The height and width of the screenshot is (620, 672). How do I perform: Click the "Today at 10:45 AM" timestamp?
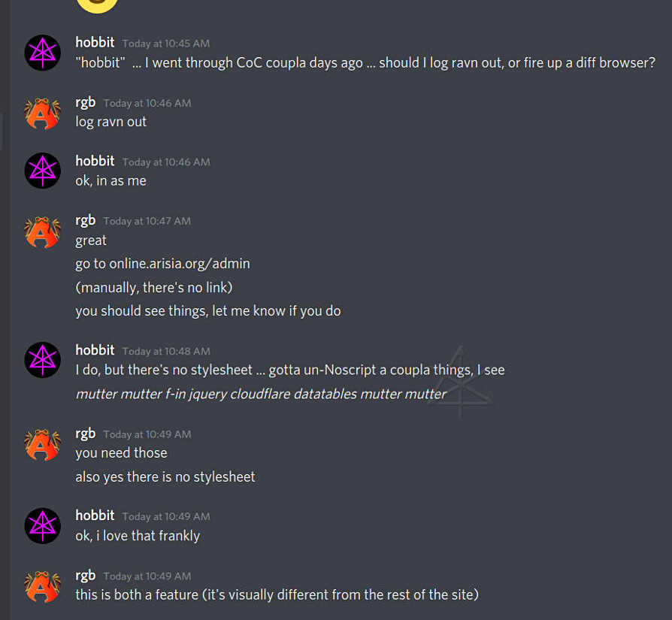coord(166,44)
